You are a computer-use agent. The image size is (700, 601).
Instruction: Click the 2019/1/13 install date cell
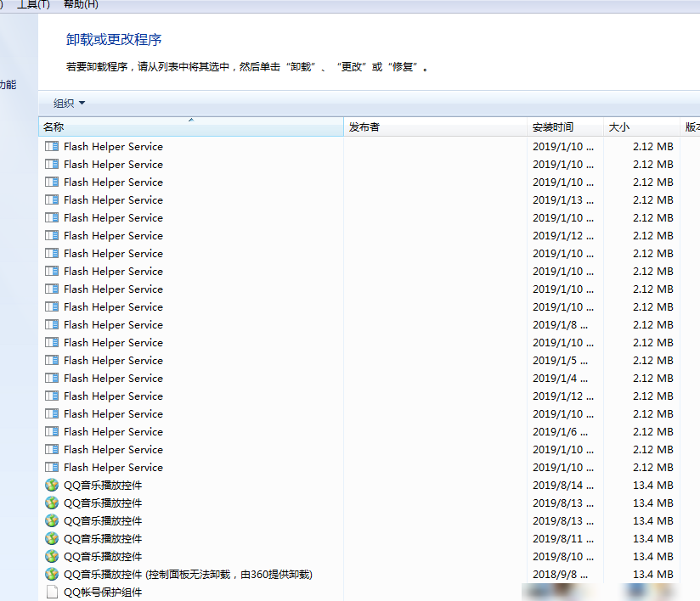point(563,199)
